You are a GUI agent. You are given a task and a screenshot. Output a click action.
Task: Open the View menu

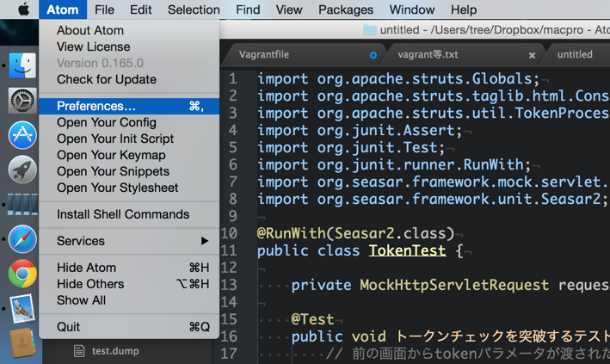click(x=289, y=9)
